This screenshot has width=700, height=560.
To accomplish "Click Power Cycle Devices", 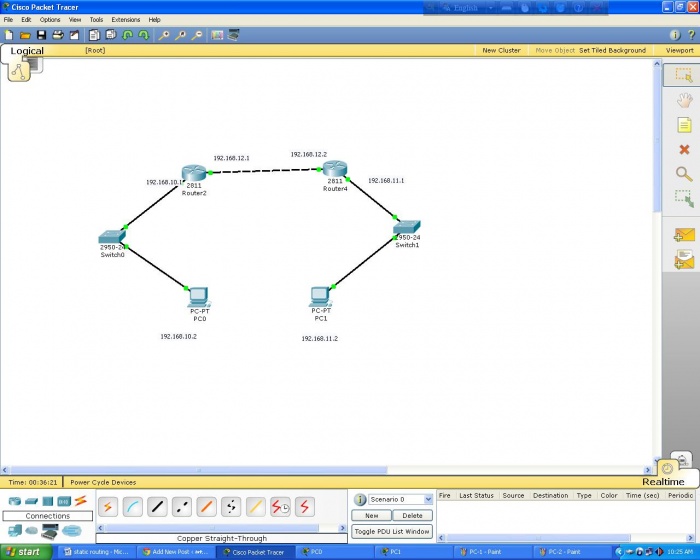I will coord(103,482).
